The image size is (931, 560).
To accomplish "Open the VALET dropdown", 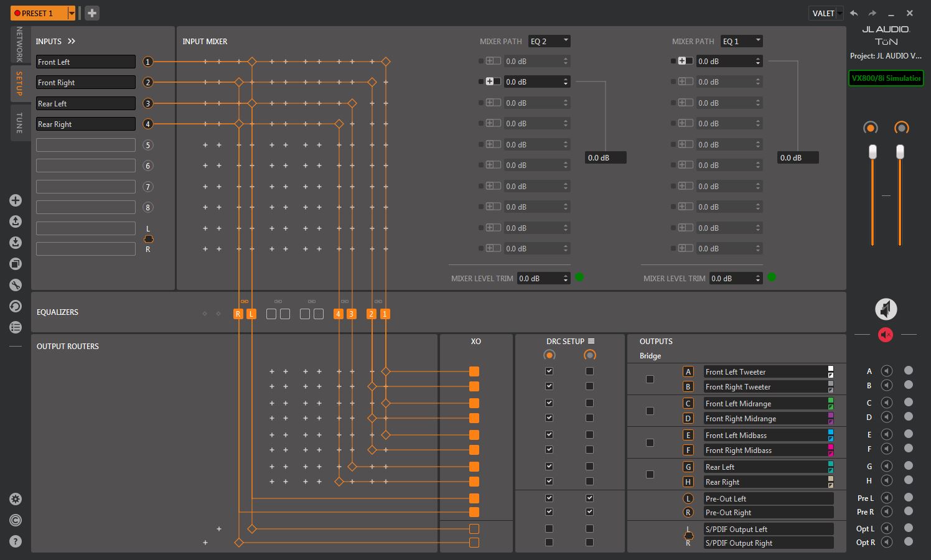I will click(x=826, y=13).
